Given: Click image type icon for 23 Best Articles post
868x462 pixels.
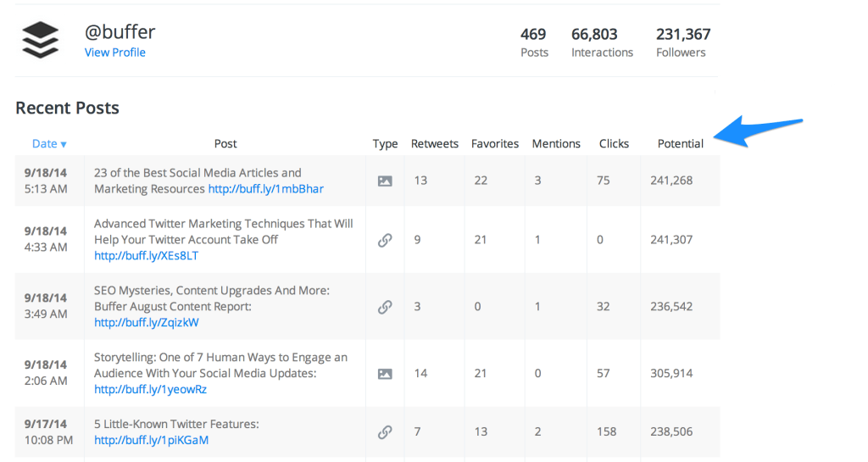Looking at the screenshot, I should coord(385,181).
